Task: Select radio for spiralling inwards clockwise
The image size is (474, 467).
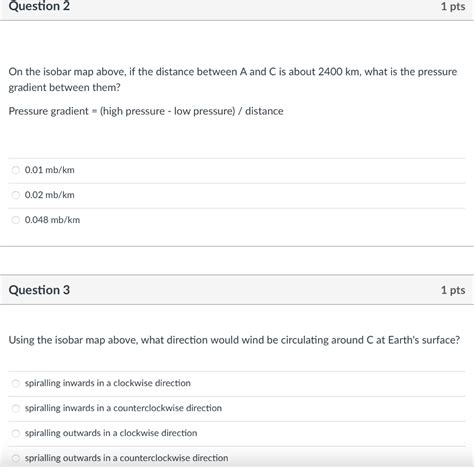Action: 16,383
